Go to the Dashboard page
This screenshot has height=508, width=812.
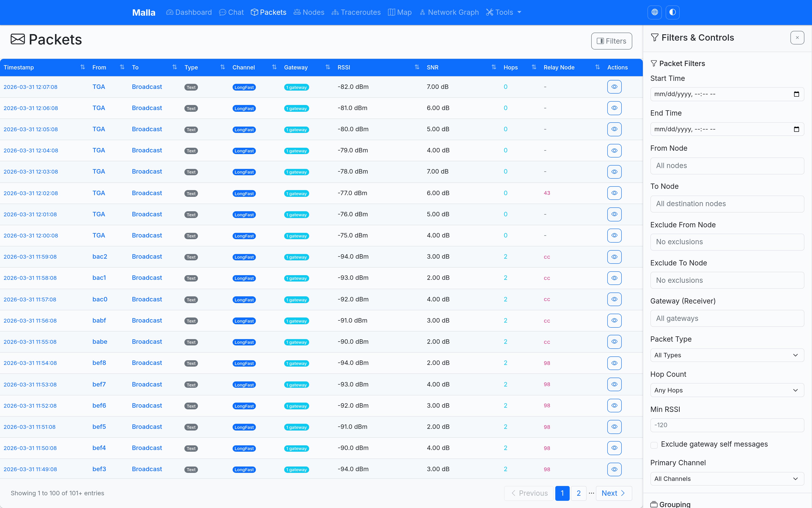coord(189,12)
